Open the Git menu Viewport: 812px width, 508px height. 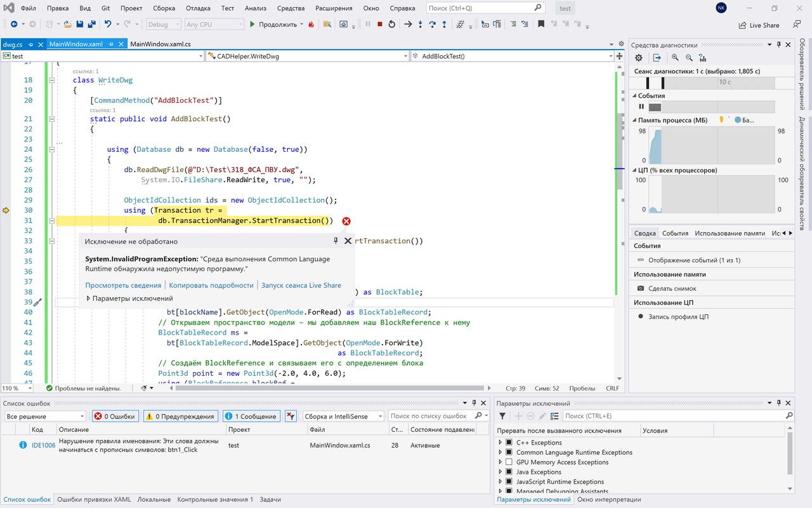(x=105, y=8)
